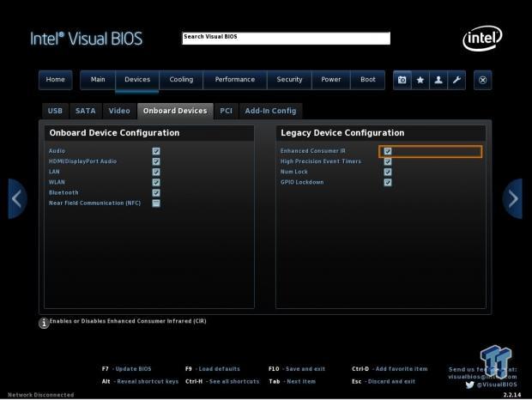
Task: Open the Cooling menu
Action: (x=181, y=80)
